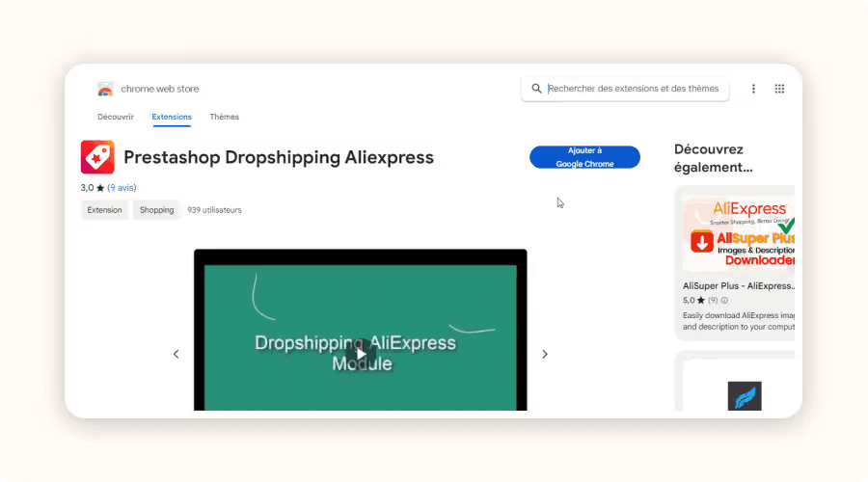Open AliSuper Plus - AliExpress title link

point(739,286)
